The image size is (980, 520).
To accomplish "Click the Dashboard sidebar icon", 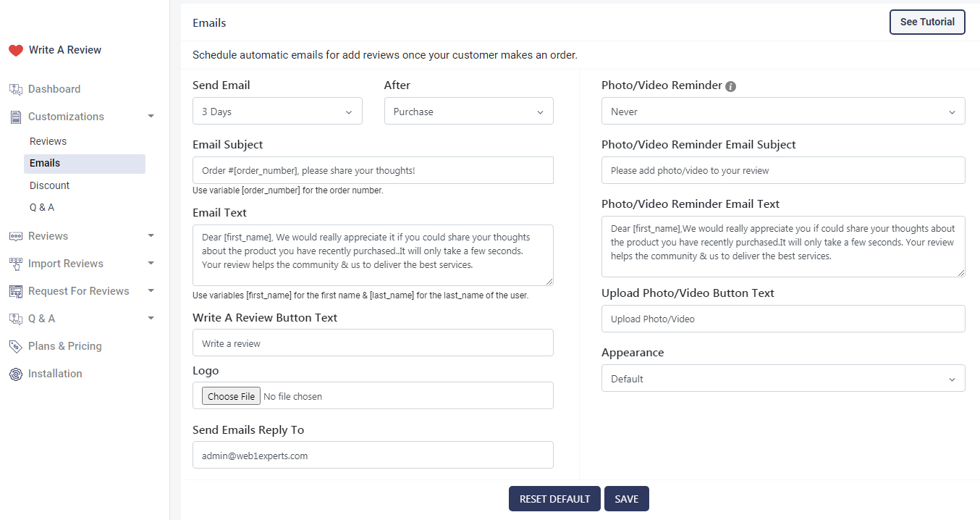I will [x=16, y=89].
